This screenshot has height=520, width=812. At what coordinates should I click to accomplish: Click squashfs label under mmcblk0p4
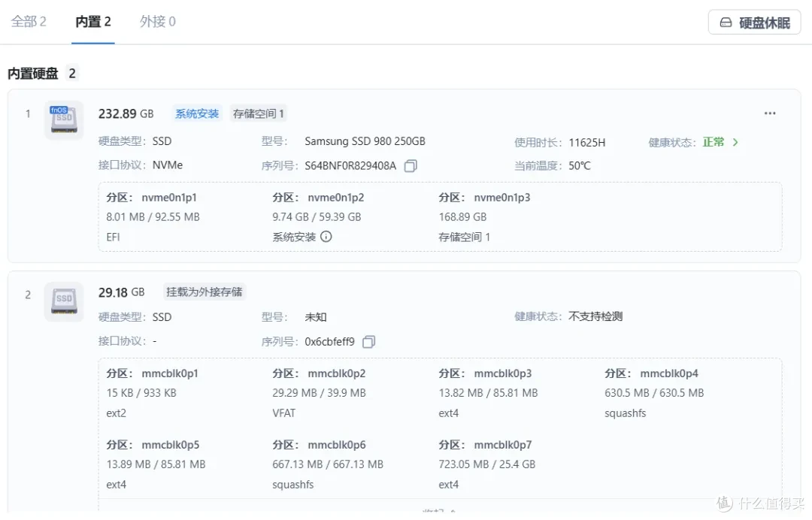625,413
